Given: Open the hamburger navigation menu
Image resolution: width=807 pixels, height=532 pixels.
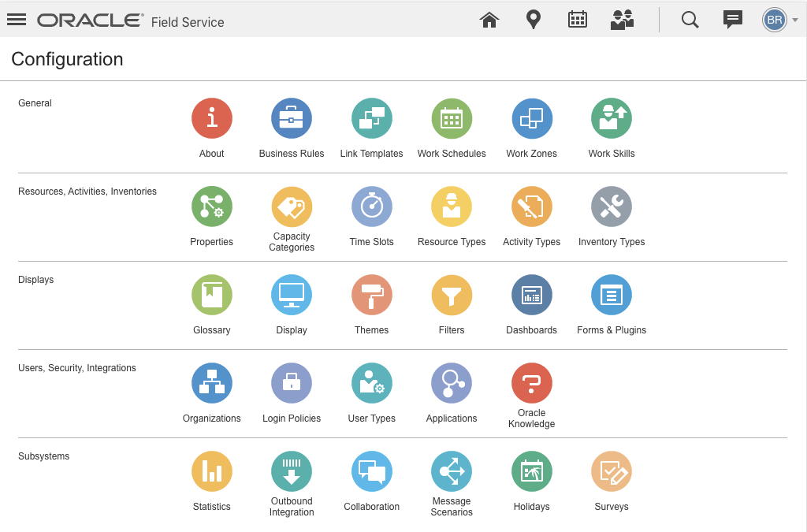Looking at the screenshot, I should coord(17,20).
